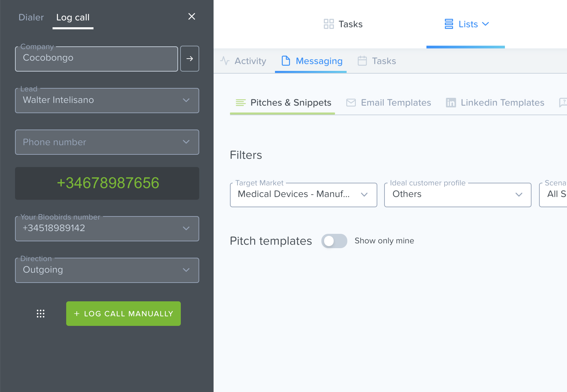567x392 pixels.
Task: Click the Tasks calendar icon
Action: tap(362, 61)
